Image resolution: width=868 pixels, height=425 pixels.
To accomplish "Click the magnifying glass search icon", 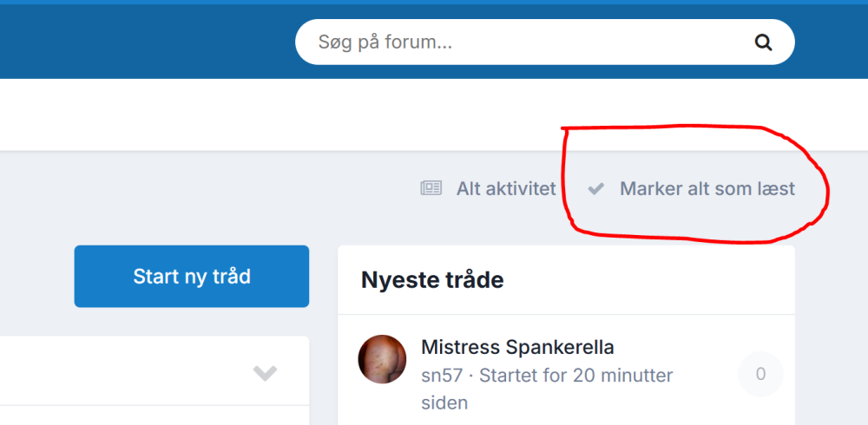I will pos(763,42).
